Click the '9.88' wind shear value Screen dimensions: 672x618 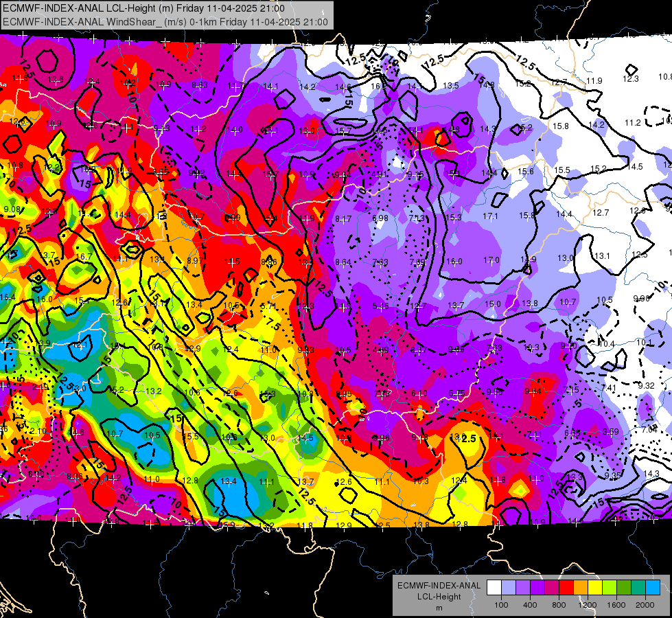click(x=456, y=349)
